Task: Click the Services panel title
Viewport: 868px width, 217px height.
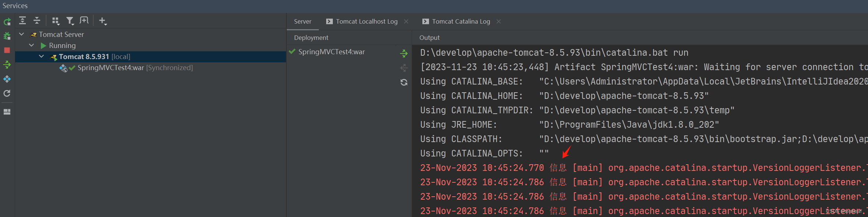Action: pos(15,6)
